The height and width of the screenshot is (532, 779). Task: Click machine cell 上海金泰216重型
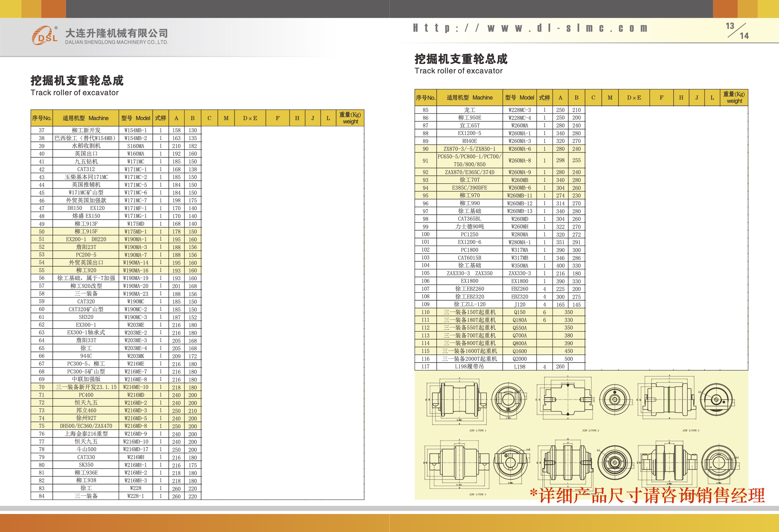[86, 433]
